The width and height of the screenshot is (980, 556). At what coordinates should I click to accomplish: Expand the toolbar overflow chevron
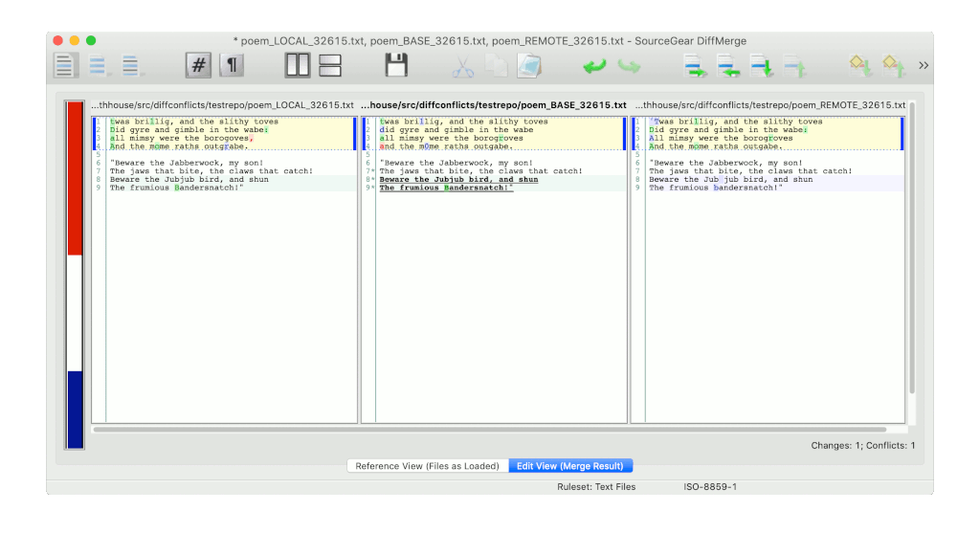[924, 66]
